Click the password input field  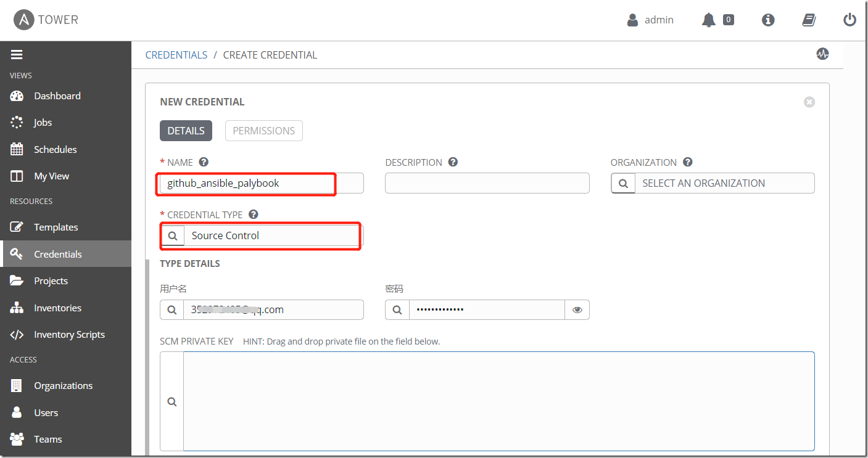click(487, 309)
